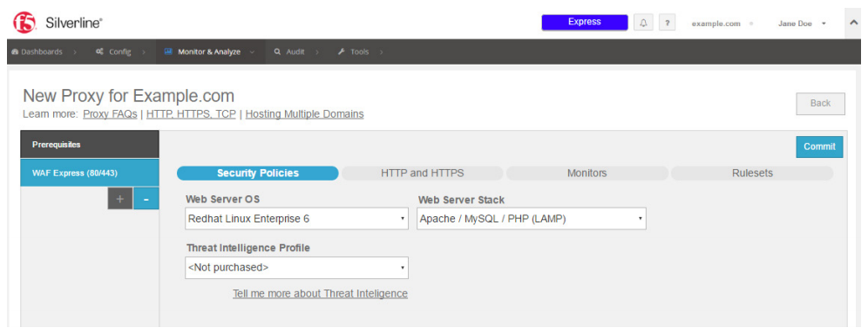Follow the Proxy FAQs link

click(x=110, y=114)
